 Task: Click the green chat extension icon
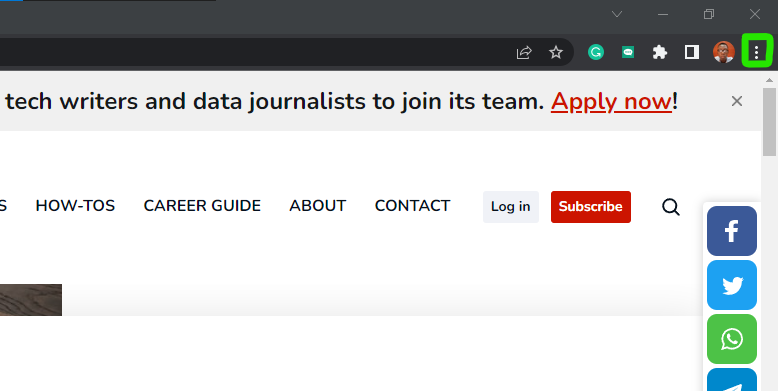click(x=628, y=52)
